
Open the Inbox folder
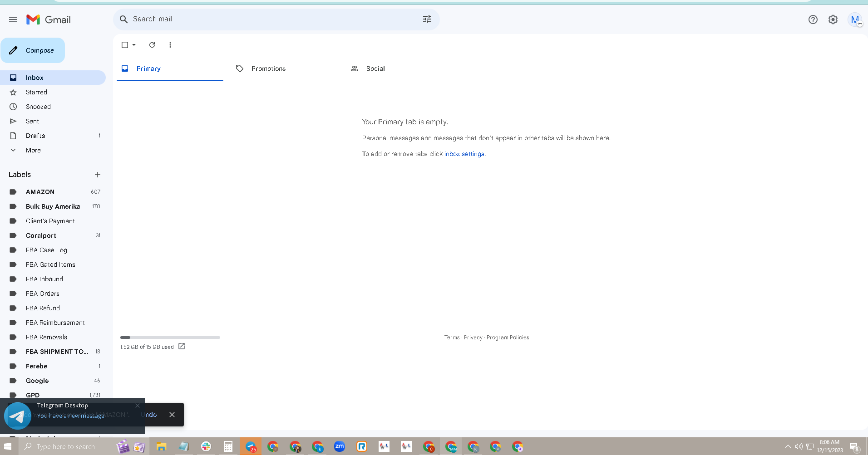tap(53, 78)
